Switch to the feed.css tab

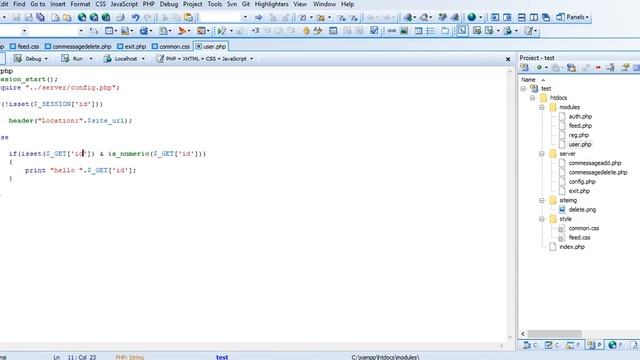24,47
